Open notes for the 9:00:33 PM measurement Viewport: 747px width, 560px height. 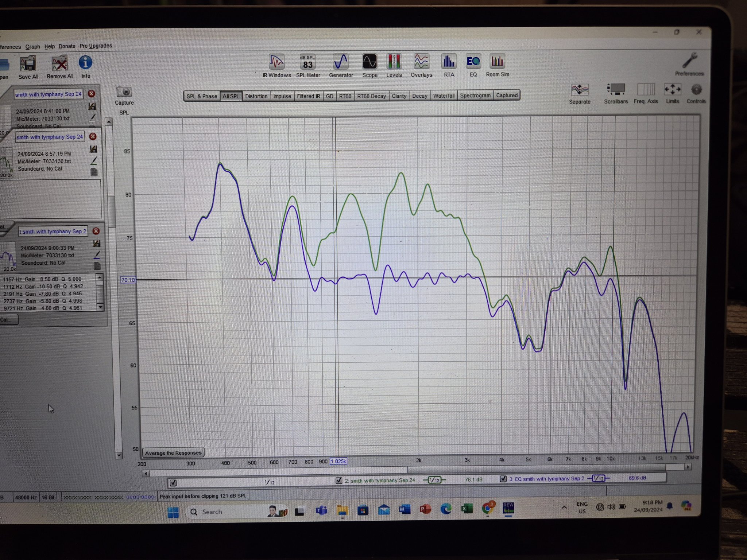[x=97, y=266]
